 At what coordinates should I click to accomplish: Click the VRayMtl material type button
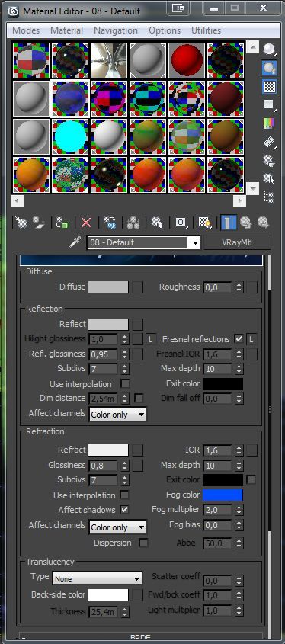tap(237, 242)
